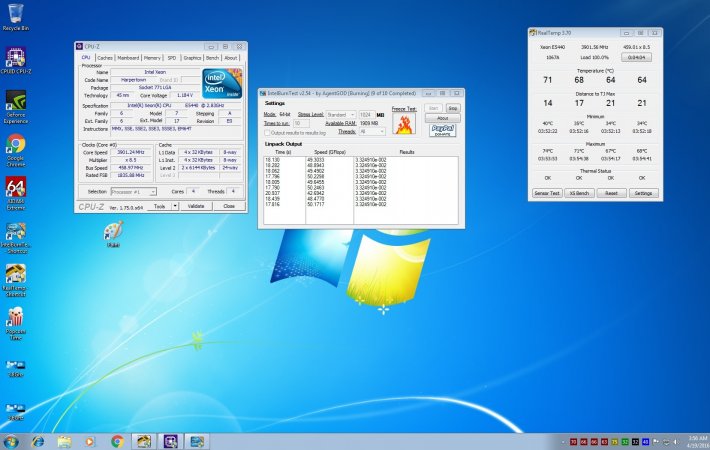Click the Linpack speed value 50.1717
Image resolution: width=710 pixels, height=450 pixels.
316,205
